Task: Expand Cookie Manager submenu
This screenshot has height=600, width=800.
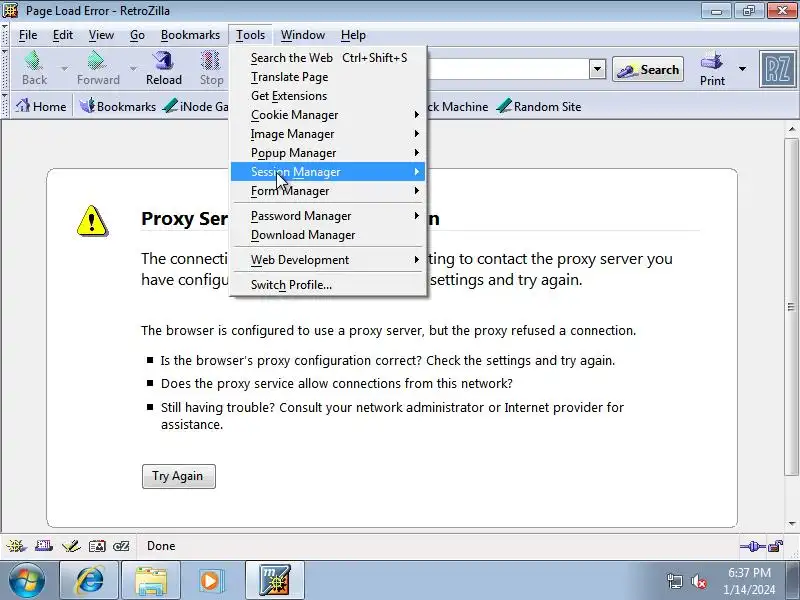Action: 328,115
